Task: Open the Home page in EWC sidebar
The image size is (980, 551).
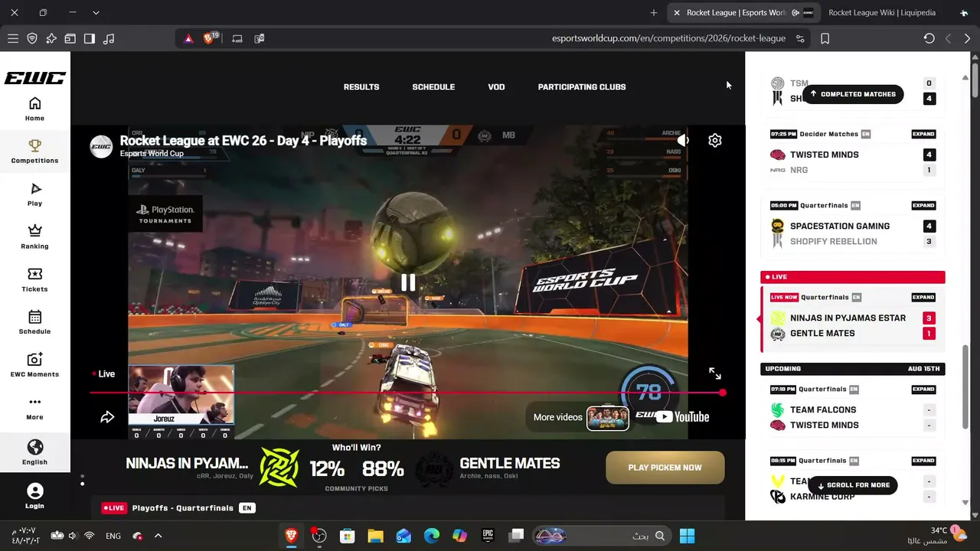Action: coord(34,109)
